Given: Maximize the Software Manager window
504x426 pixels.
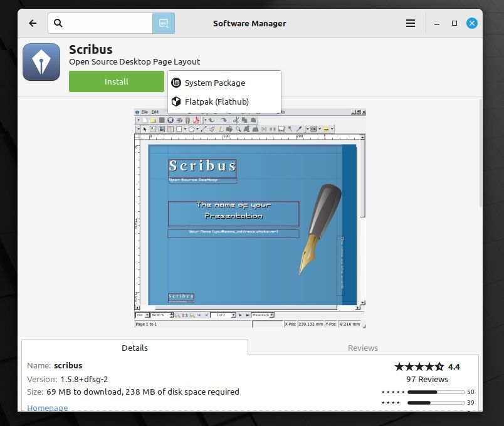Looking at the screenshot, I should click(454, 23).
